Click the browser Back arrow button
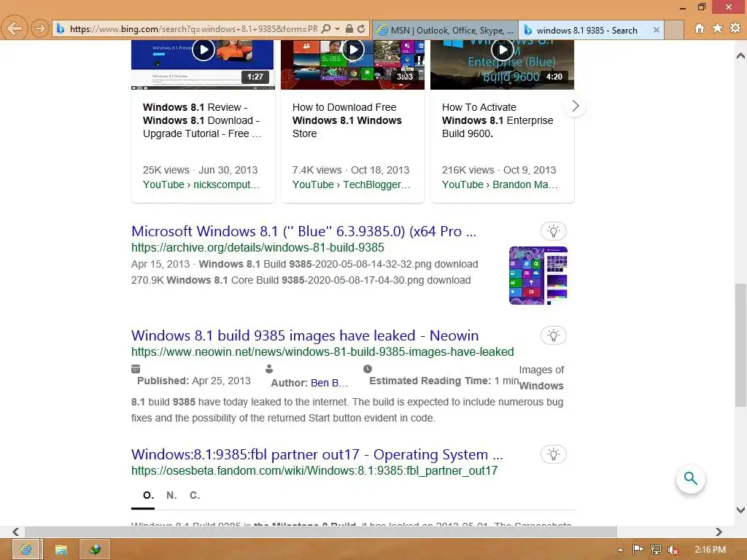Viewport: 747px width, 560px height. click(x=15, y=28)
